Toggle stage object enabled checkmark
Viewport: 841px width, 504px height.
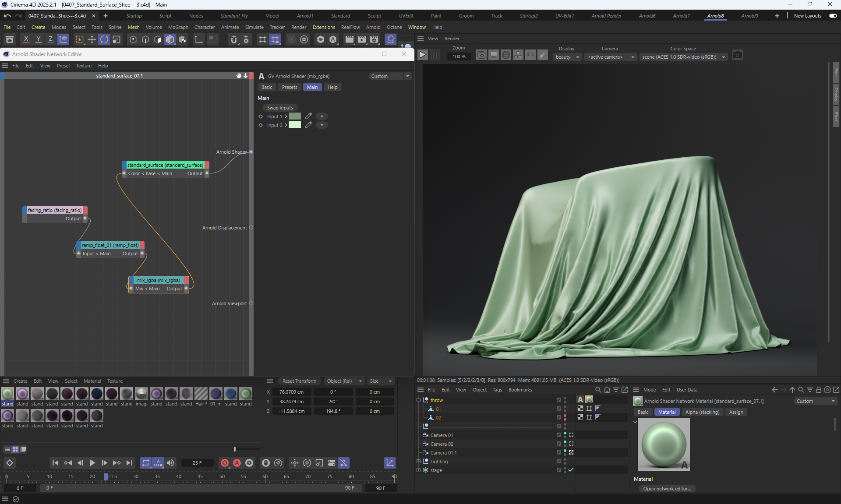tap(571, 470)
